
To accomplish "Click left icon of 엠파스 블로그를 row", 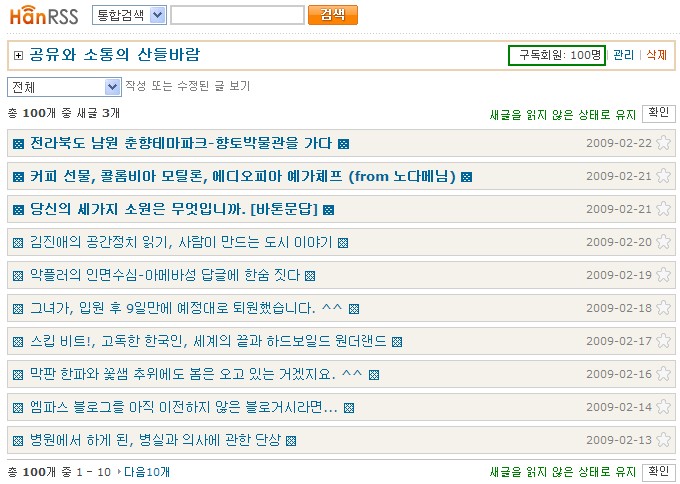I will [18, 408].
